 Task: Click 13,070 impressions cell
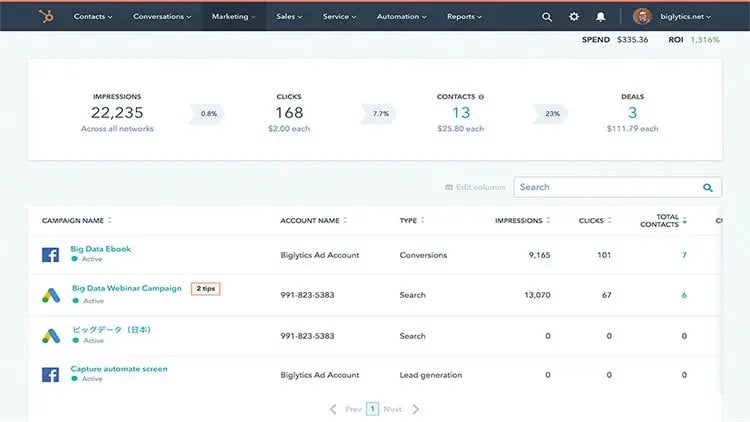coord(537,295)
